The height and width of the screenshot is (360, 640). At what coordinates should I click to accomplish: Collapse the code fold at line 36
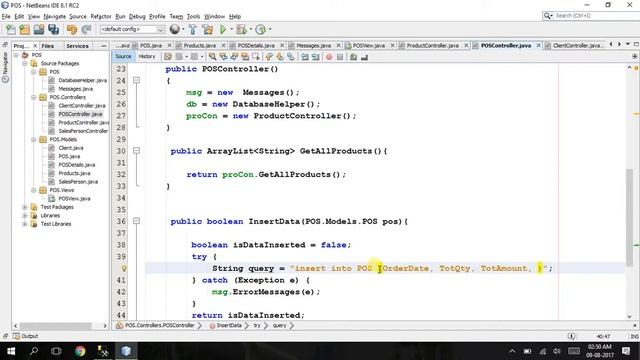[x=137, y=221]
